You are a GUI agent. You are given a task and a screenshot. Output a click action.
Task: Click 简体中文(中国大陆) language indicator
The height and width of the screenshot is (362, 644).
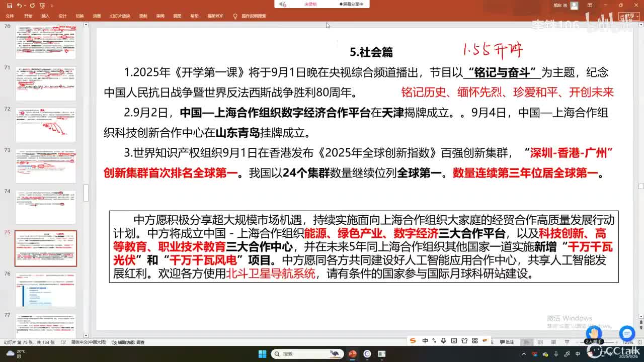pos(89,342)
